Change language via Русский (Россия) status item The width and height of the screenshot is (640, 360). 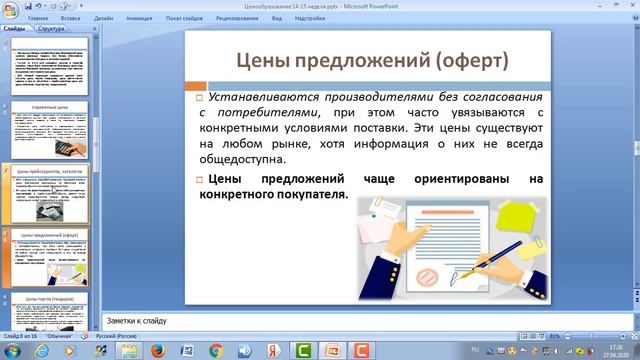pos(116,336)
